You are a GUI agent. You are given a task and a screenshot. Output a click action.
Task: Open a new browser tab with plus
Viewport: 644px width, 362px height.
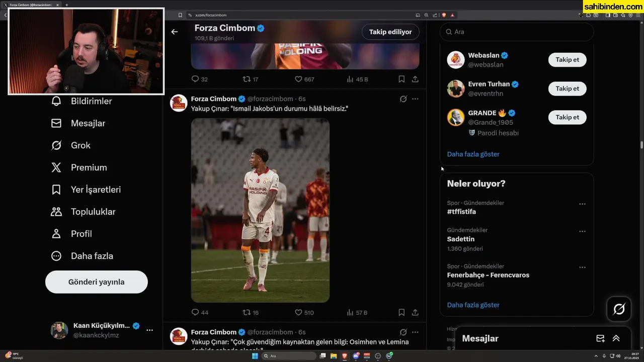[x=67, y=5]
